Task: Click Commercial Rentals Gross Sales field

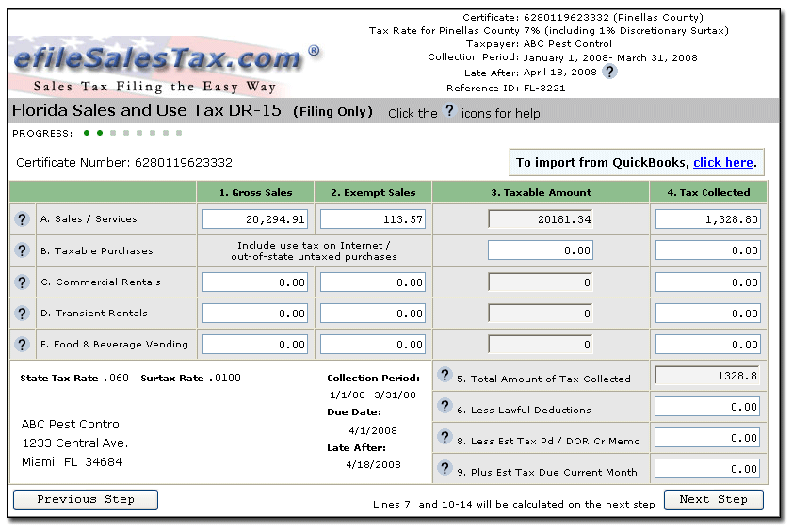Action: point(255,282)
